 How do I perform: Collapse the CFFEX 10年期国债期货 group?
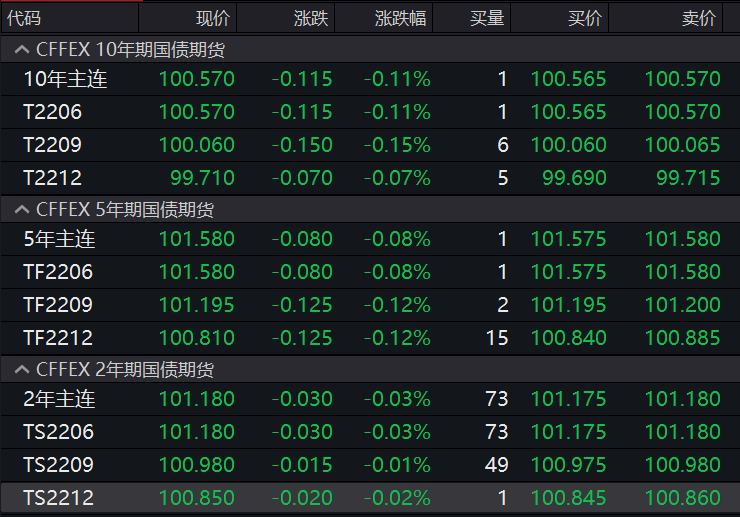click(20, 49)
